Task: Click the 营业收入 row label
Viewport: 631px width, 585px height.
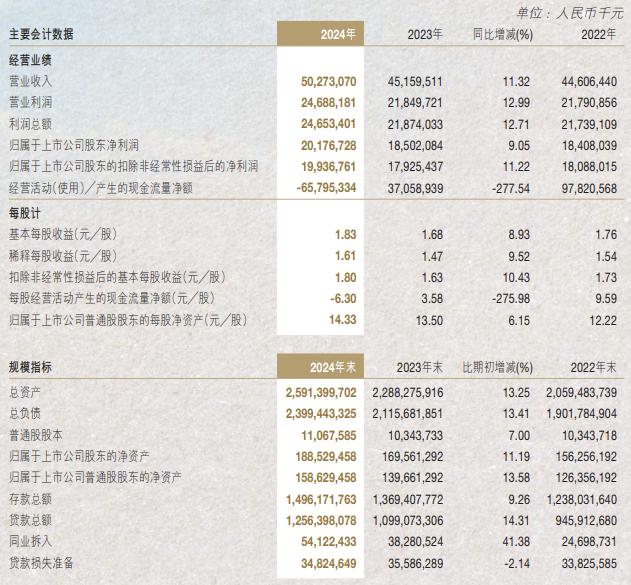Action: pos(30,81)
